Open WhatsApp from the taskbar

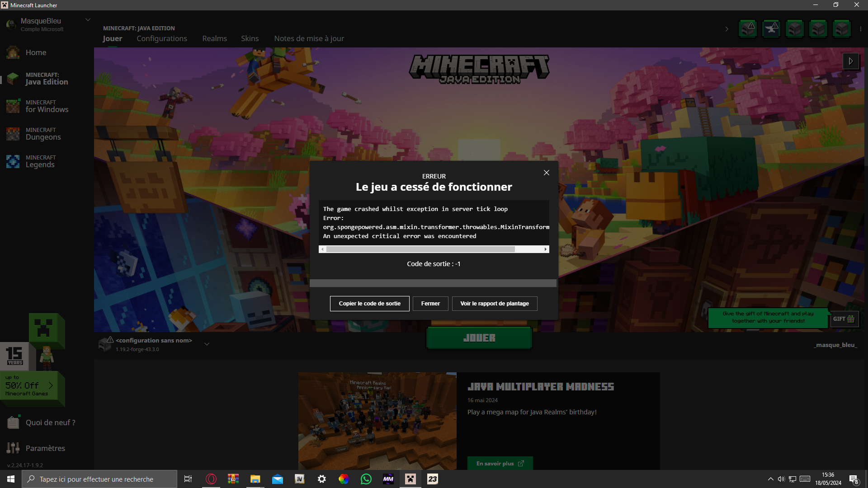coord(366,479)
